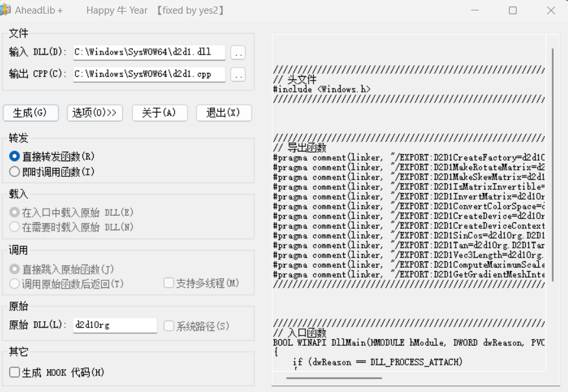The height and width of the screenshot is (392, 568).
Task: Focus the 输出 CPP path text field
Action: click(x=148, y=75)
